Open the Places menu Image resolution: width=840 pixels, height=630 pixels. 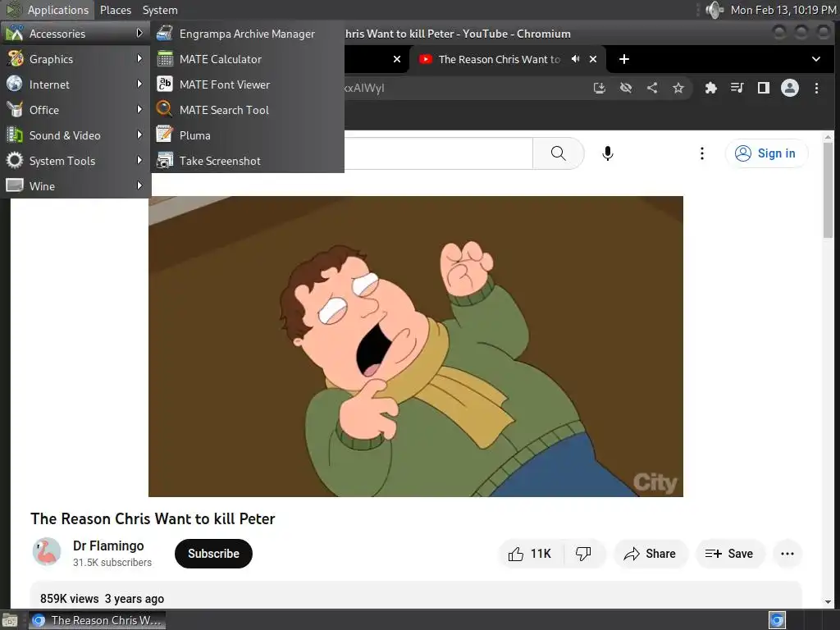click(x=115, y=10)
